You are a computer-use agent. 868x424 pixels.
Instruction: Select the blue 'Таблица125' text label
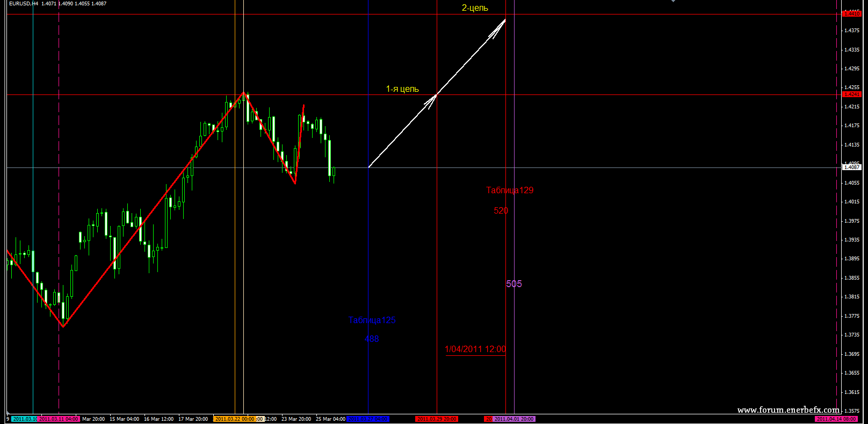click(x=372, y=320)
